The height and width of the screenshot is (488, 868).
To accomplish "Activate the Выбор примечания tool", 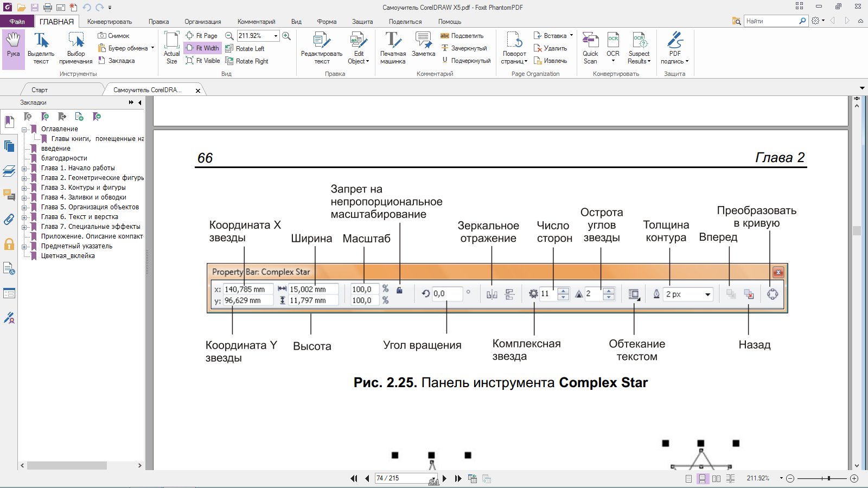I will pos(76,49).
